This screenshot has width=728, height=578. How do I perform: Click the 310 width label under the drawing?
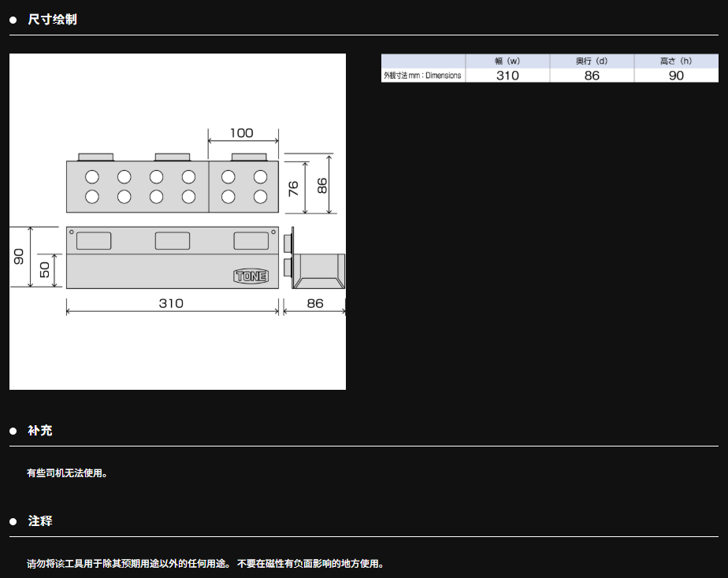pos(171,303)
